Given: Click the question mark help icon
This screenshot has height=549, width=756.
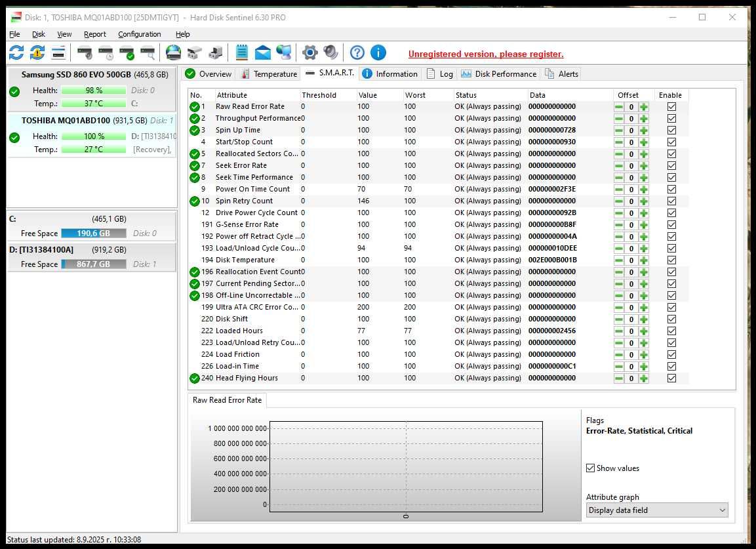Looking at the screenshot, I should point(357,52).
